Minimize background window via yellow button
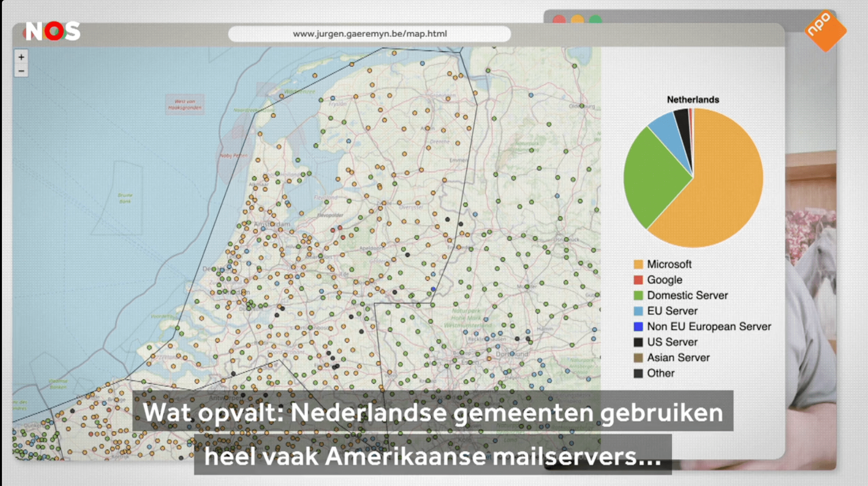Viewport: 868px width, 486px height. click(577, 19)
